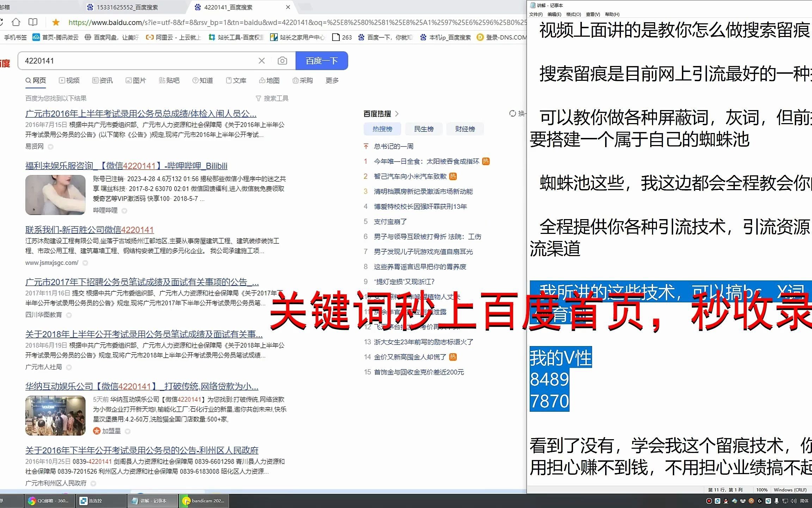Open the 百度网盘 bookmark
The width and height of the screenshot is (812, 508).
click(112, 37)
